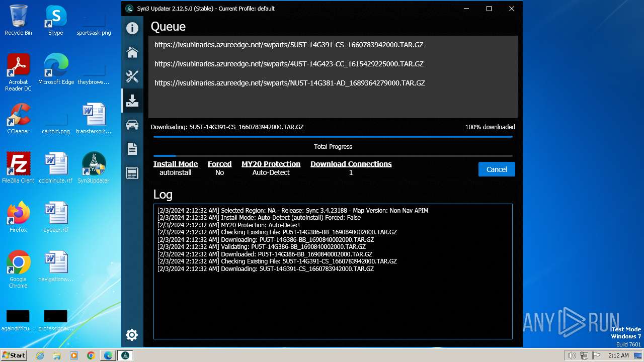Click Syn3 Updater taskbar button

click(125, 355)
